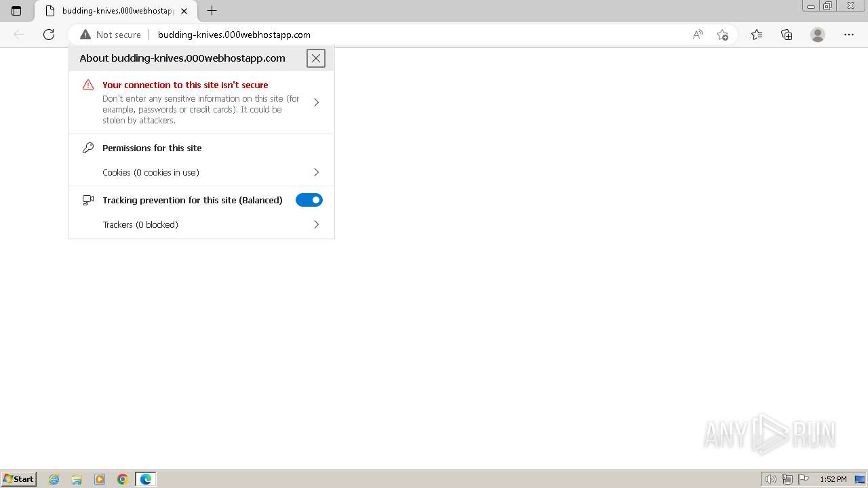This screenshot has height=488, width=868.
Task: Open the Collections icon
Action: (x=787, y=35)
